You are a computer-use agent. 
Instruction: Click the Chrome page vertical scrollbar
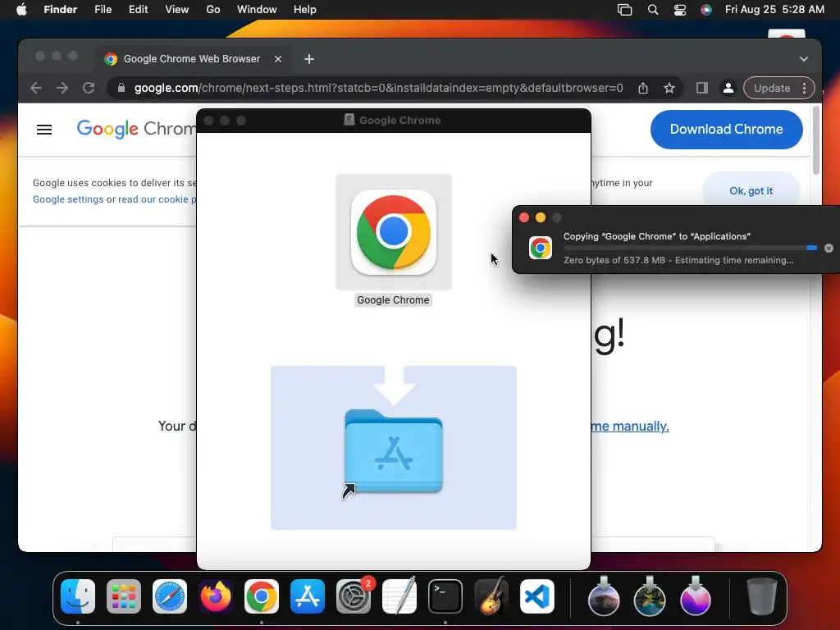click(x=816, y=140)
